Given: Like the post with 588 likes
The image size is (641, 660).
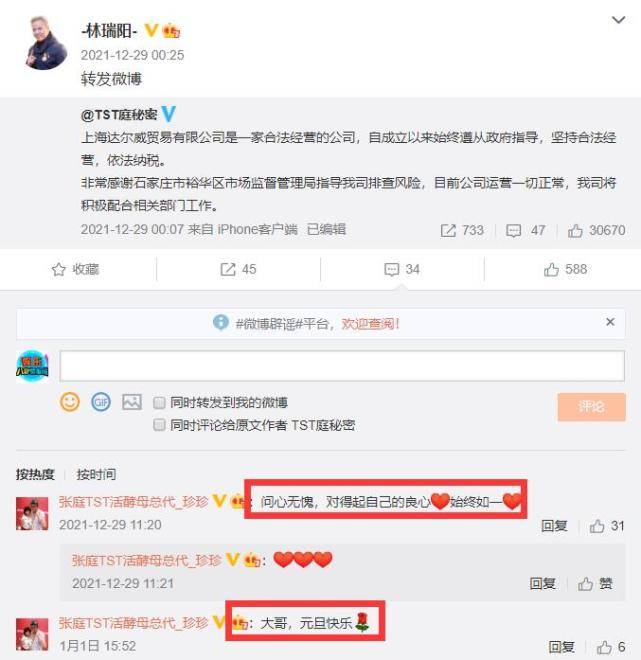Looking at the screenshot, I should 551,269.
